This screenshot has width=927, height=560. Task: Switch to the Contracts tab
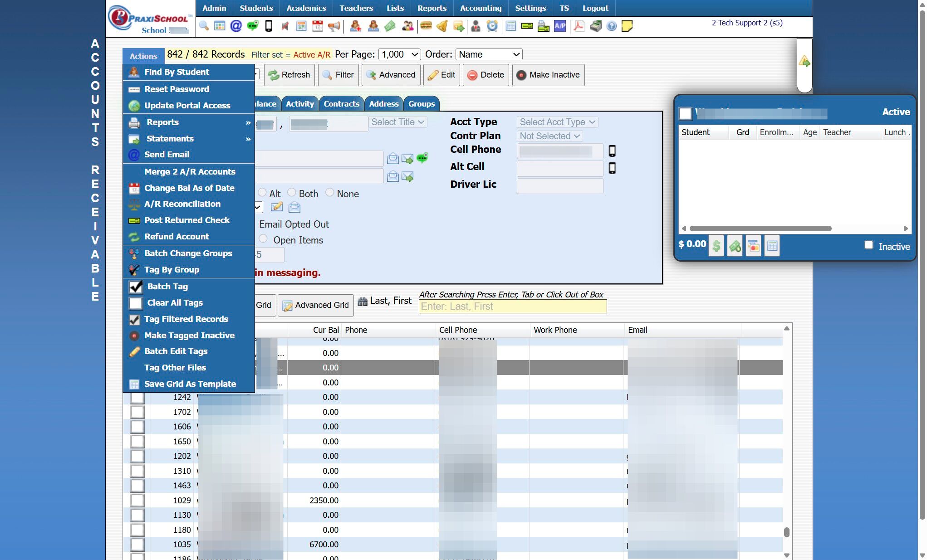[x=341, y=104]
